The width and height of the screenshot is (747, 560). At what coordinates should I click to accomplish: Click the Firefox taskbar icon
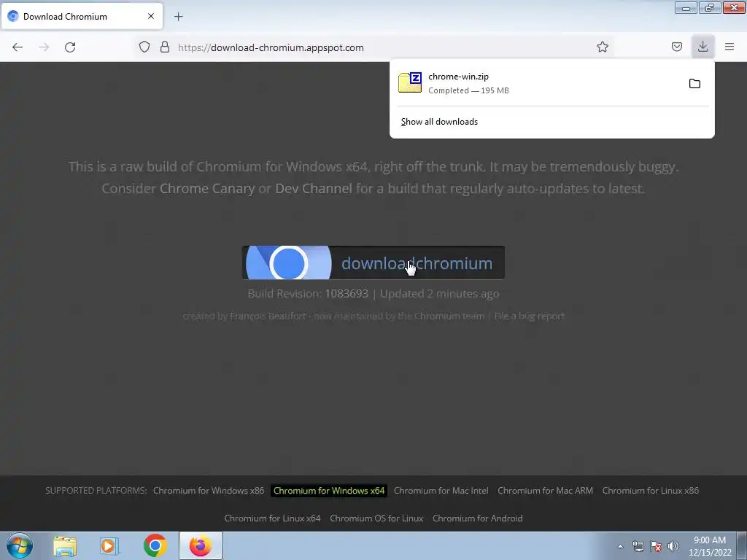coord(201,545)
